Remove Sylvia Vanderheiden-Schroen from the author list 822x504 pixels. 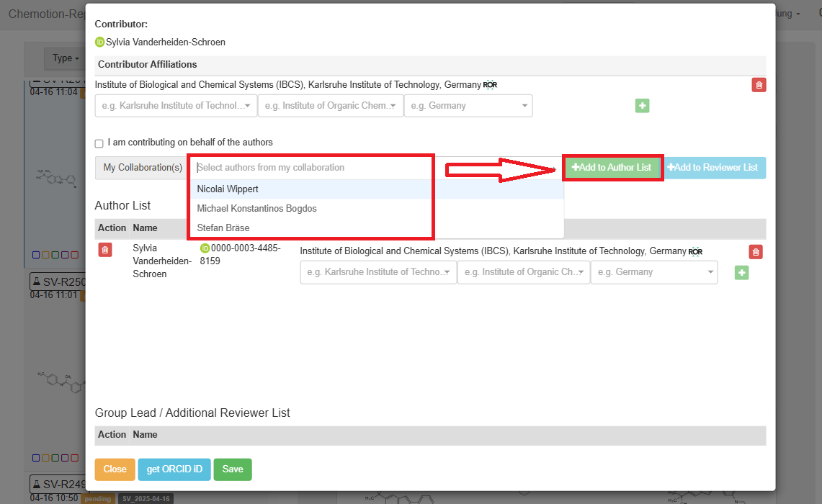(x=105, y=250)
